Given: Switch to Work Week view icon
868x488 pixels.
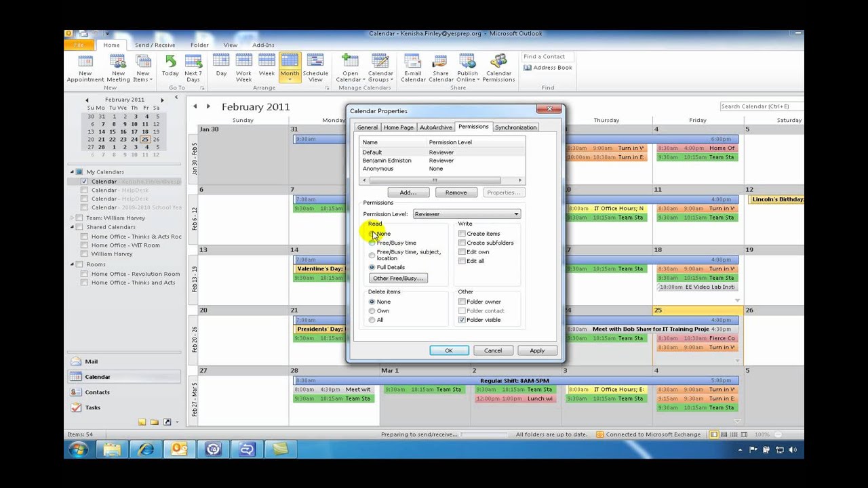Looking at the screenshot, I should pyautogui.click(x=243, y=68).
